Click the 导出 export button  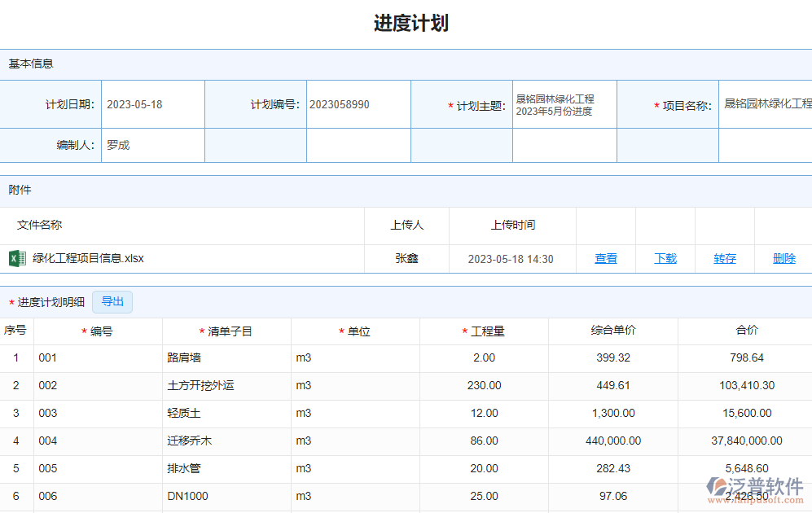tap(112, 301)
